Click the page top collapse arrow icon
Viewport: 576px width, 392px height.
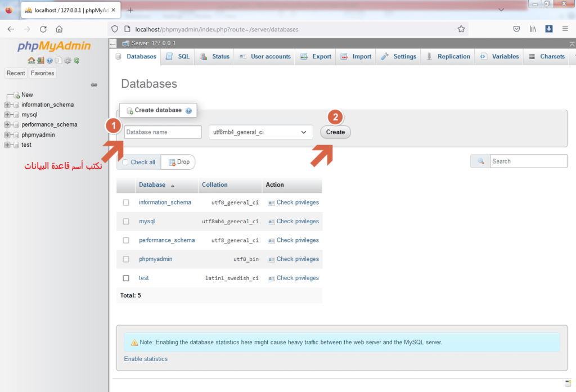click(572, 44)
